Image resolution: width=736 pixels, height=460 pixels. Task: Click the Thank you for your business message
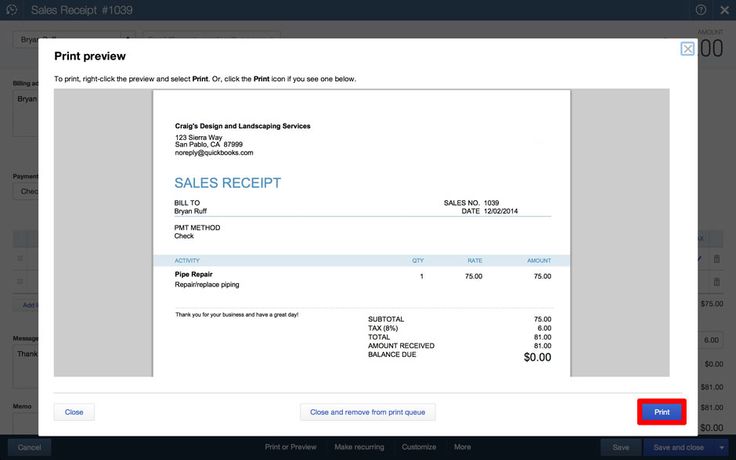(x=237, y=314)
